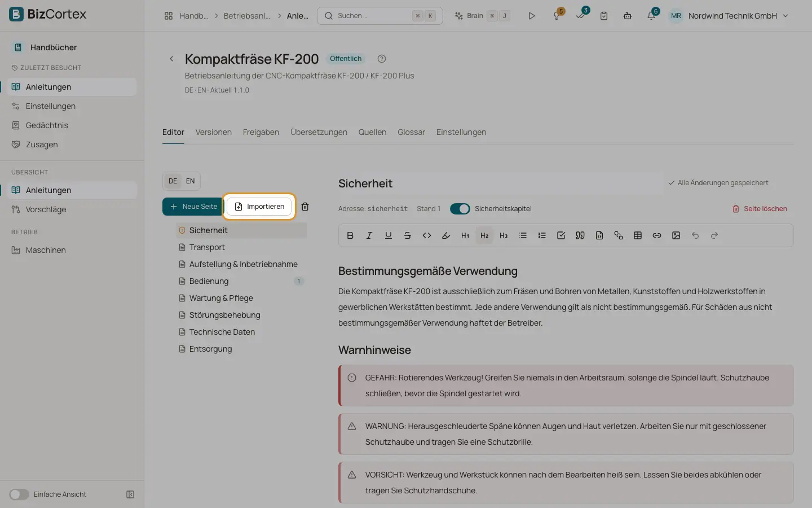
Task: Add a hyperlink with the link icon
Action: pos(657,235)
